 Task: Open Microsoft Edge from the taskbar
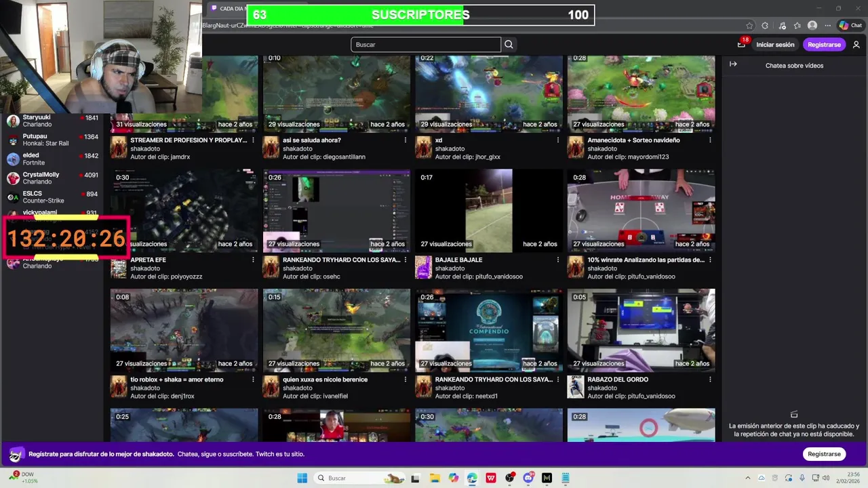tap(472, 478)
